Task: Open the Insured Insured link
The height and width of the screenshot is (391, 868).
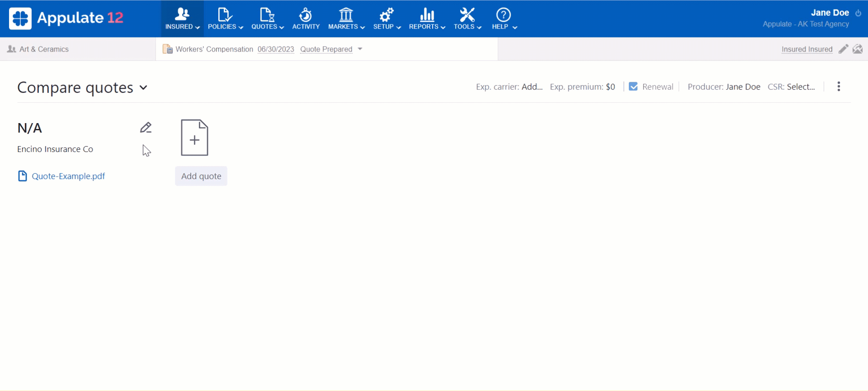Action: pyautogui.click(x=807, y=49)
